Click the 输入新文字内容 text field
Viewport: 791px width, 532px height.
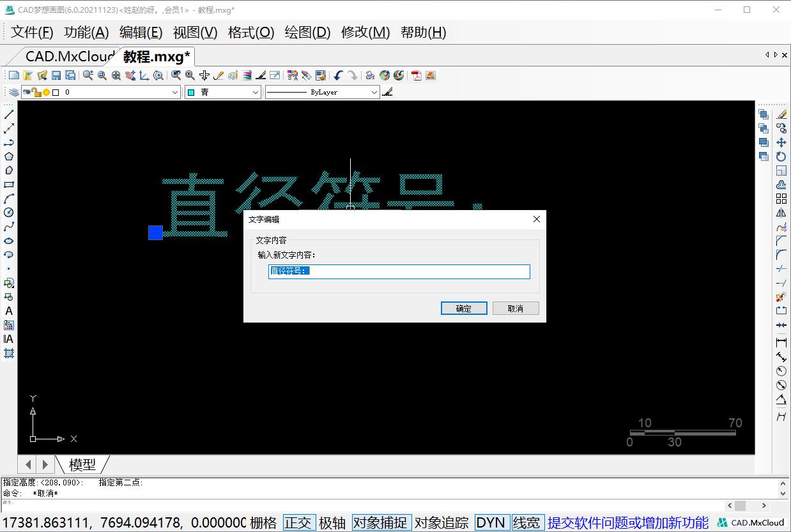pyautogui.click(x=399, y=271)
